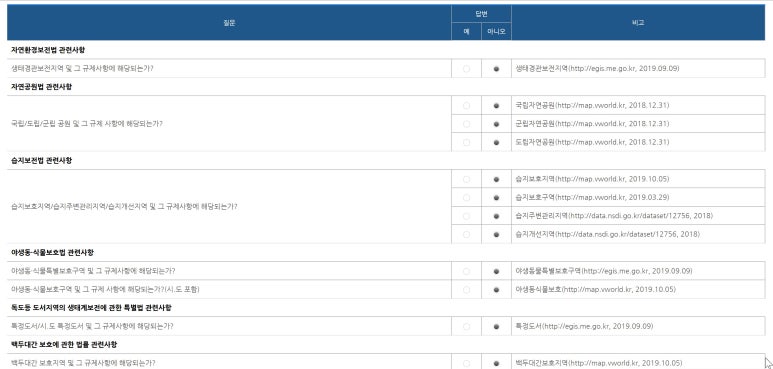The image size is (773, 369).
Task: Mark 예 for 군립자연공원 row
Action: (x=466, y=124)
